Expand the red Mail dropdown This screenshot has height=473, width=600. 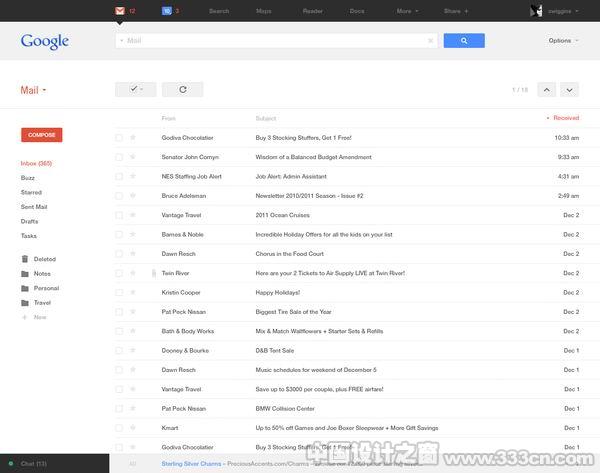(33, 90)
